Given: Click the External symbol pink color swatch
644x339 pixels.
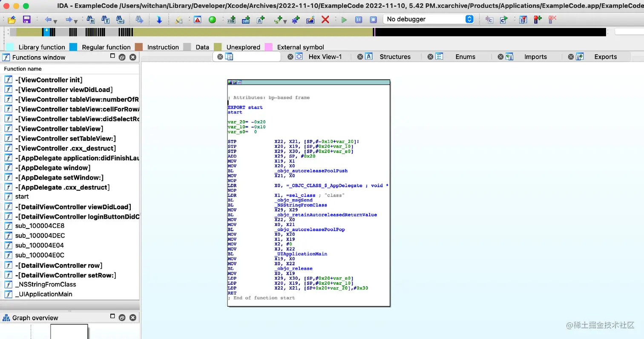Looking at the screenshot, I should (x=268, y=47).
